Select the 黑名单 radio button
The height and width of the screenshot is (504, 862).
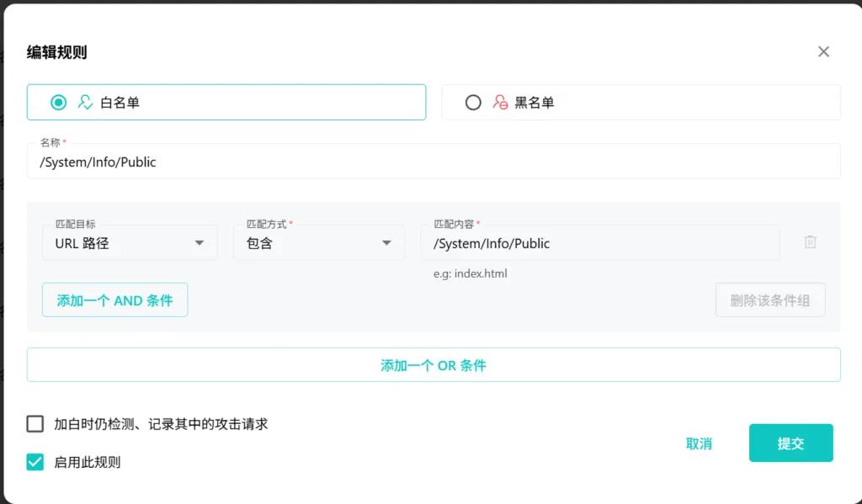click(x=473, y=103)
